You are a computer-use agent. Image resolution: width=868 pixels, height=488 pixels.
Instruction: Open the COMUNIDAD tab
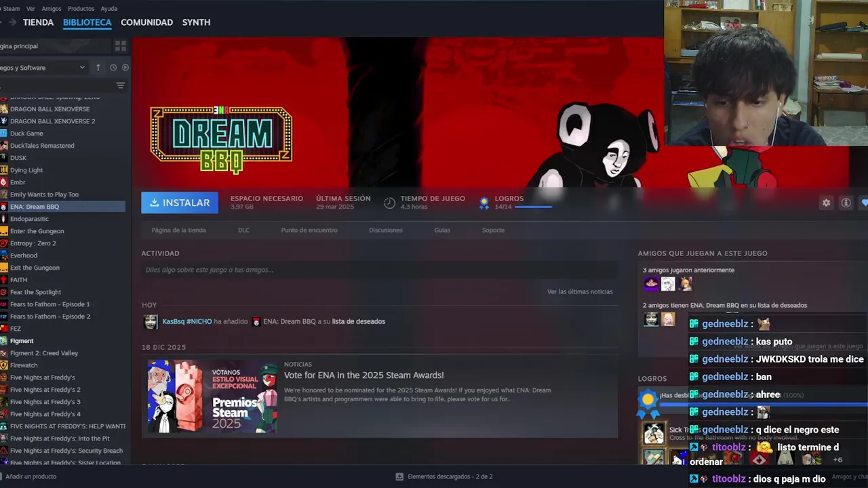[146, 22]
